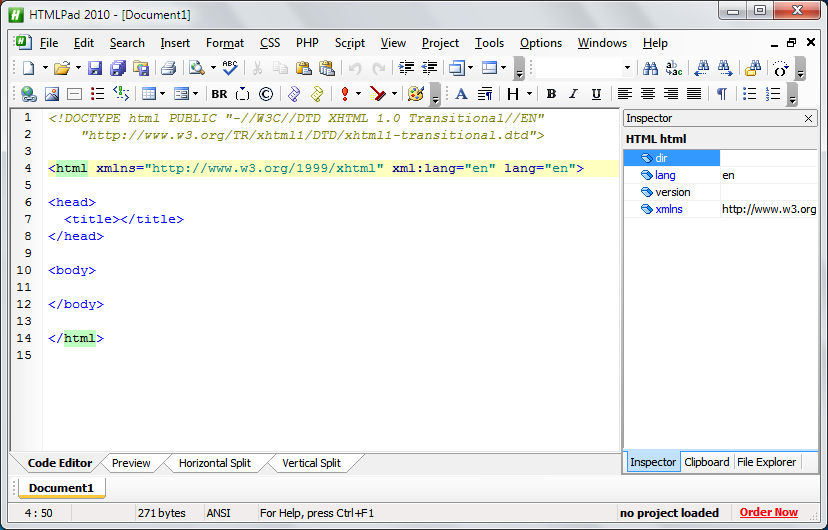Screen dimensions: 828x530
Task: Align text right
Action: coord(671,94)
